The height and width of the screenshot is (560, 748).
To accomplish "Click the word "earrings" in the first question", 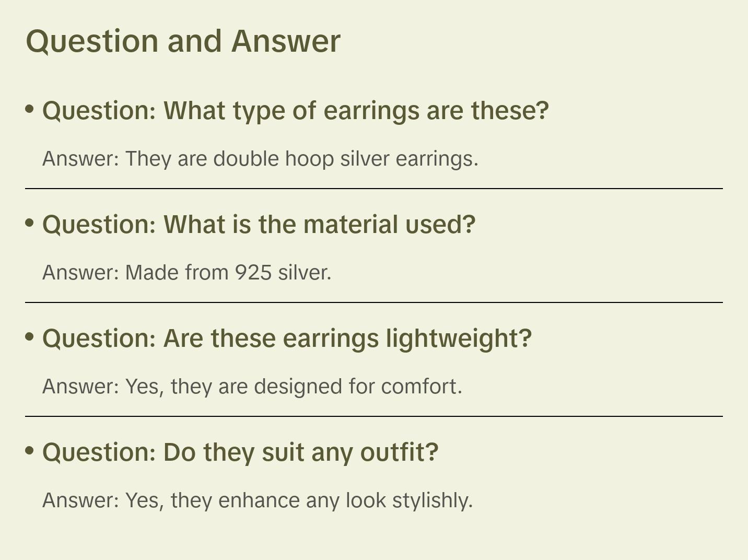I will coord(371,111).
